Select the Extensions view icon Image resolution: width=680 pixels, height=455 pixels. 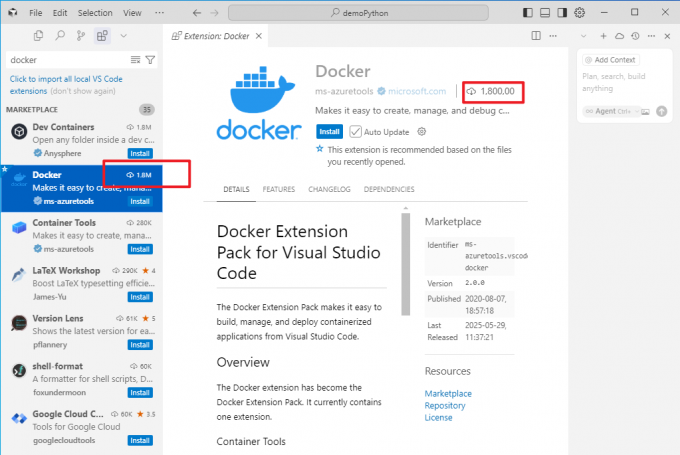point(102,36)
